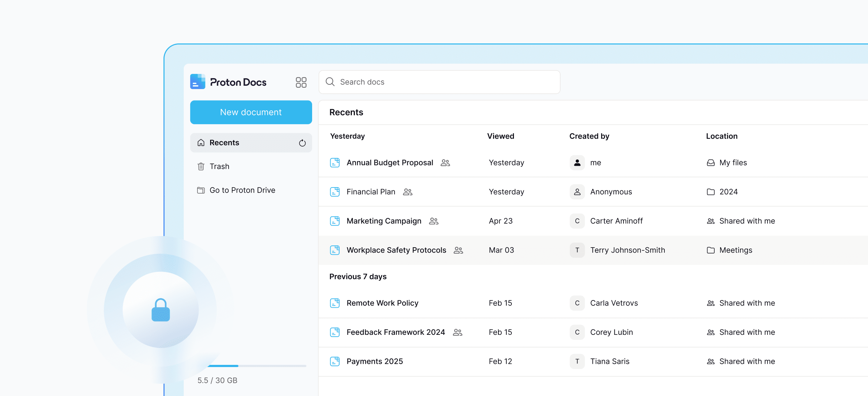Click 'Shared with me' in Payments 2025 row
868x396 pixels.
coord(747,361)
